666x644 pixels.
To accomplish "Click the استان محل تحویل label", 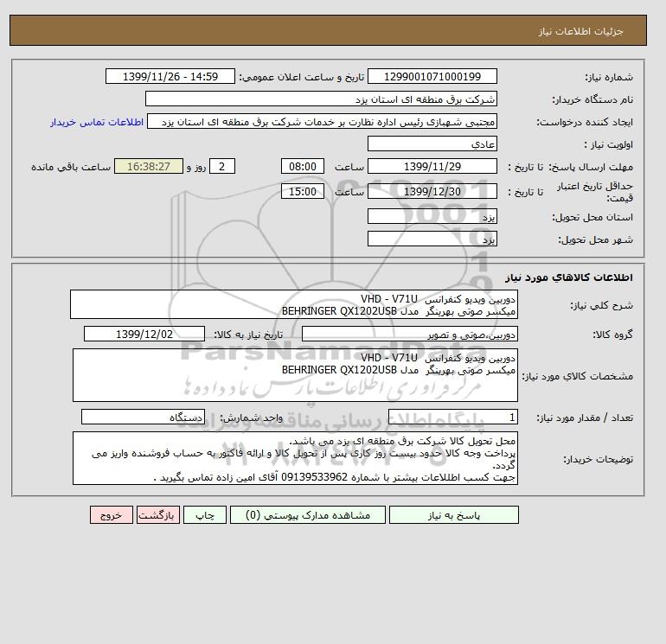I will click(592, 217).
